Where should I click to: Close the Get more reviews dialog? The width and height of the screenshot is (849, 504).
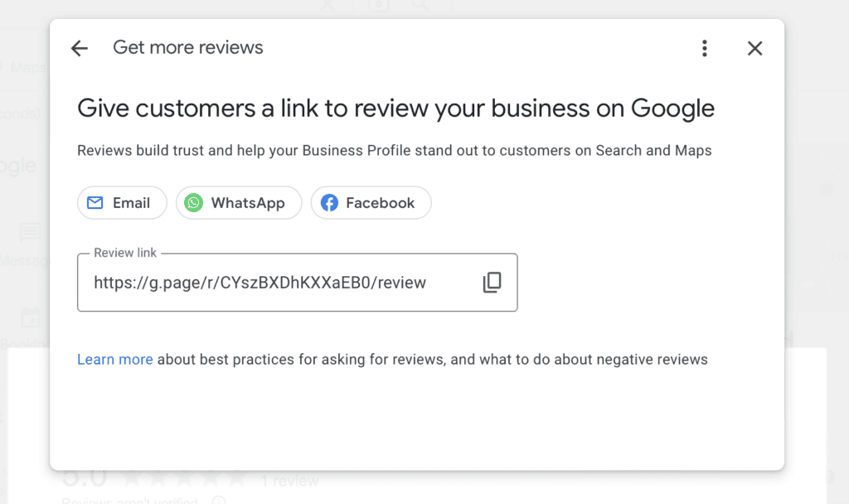(754, 48)
